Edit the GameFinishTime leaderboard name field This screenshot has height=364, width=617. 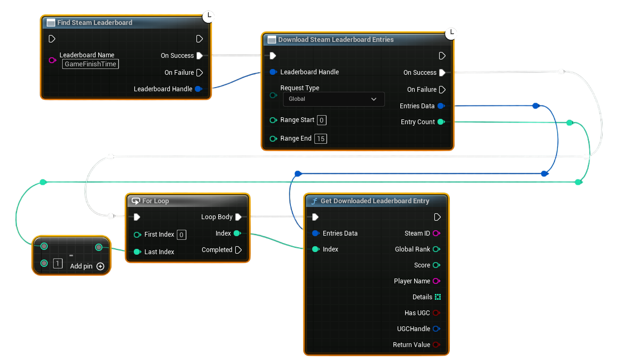pos(90,63)
